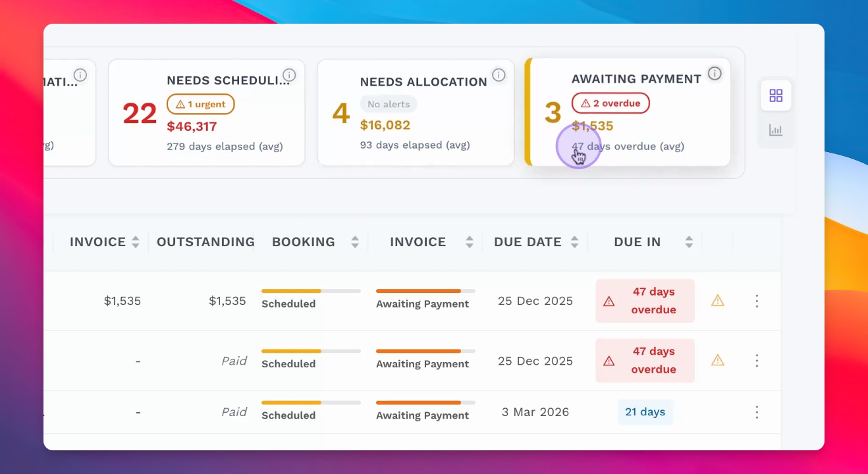Open three-dot menu for first $1,535 row
The width and height of the screenshot is (868, 474).
(757, 301)
